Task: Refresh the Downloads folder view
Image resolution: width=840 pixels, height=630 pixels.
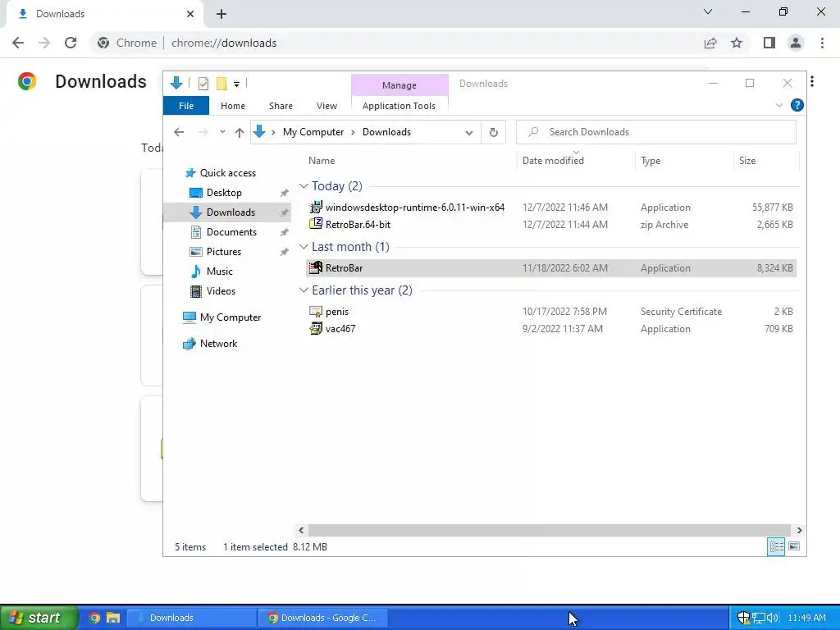Action: tap(493, 132)
